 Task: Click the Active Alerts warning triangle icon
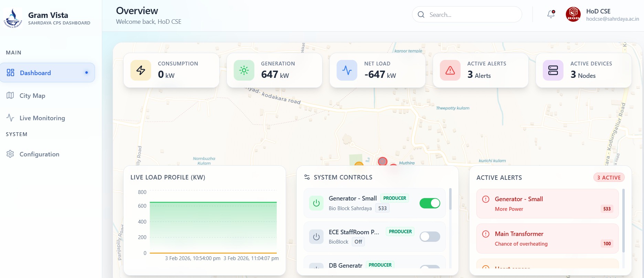point(450,70)
